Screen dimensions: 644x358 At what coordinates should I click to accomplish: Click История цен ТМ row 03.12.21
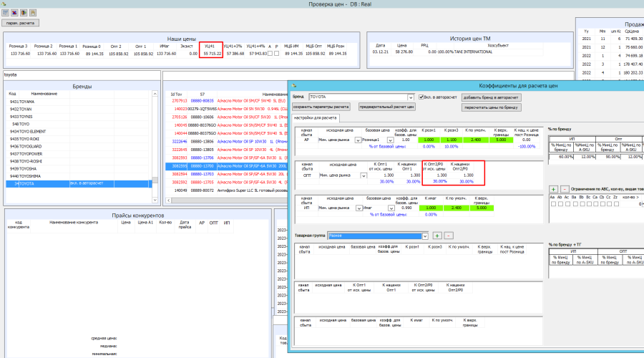456,52
